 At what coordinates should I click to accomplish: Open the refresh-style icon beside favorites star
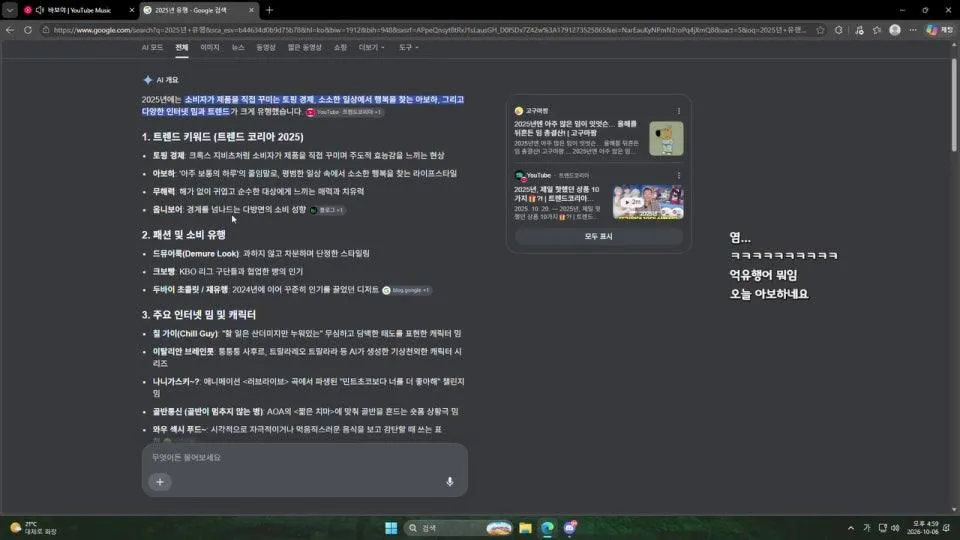pyautogui.click(x=839, y=30)
